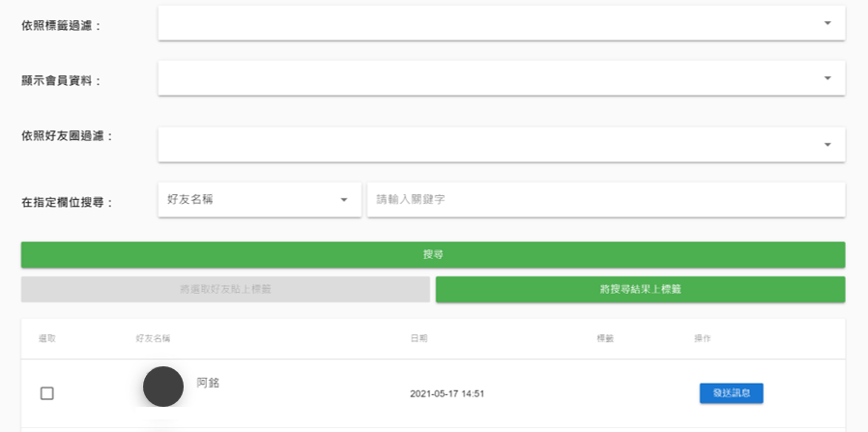The height and width of the screenshot is (432, 868).
Task: Click the 選取 column header
Action: [x=47, y=338]
